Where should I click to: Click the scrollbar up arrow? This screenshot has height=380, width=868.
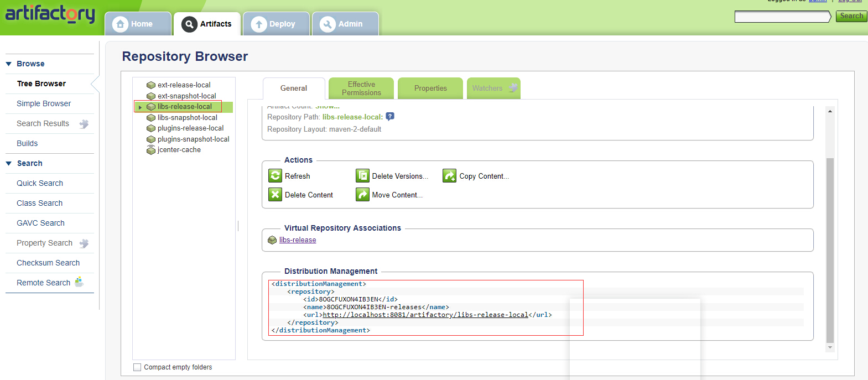tap(830, 111)
